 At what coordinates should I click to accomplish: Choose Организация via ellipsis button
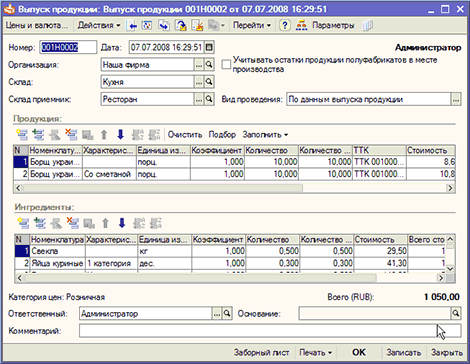[x=199, y=65]
